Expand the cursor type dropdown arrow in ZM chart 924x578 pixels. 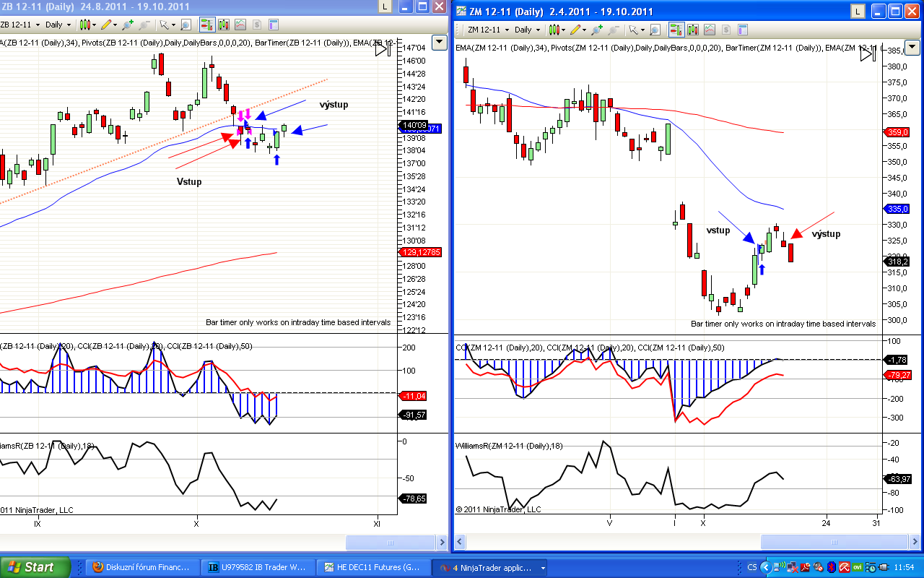(x=642, y=30)
